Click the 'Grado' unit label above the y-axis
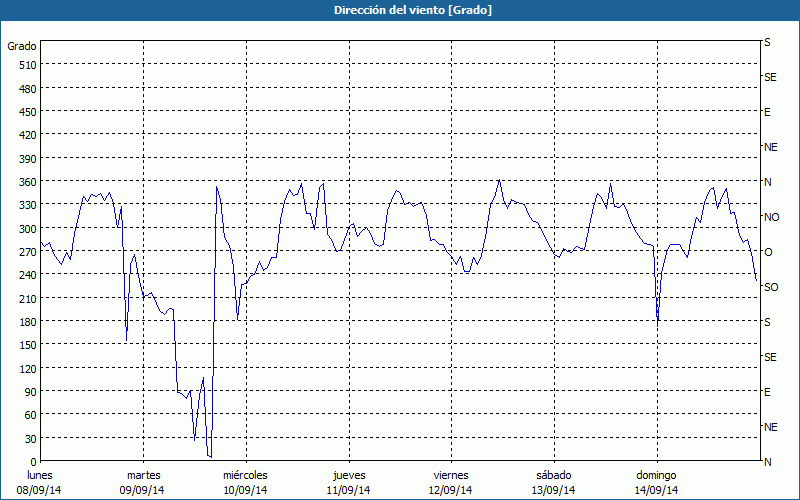Image resolution: width=800 pixels, height=500 pixels. 22,46
